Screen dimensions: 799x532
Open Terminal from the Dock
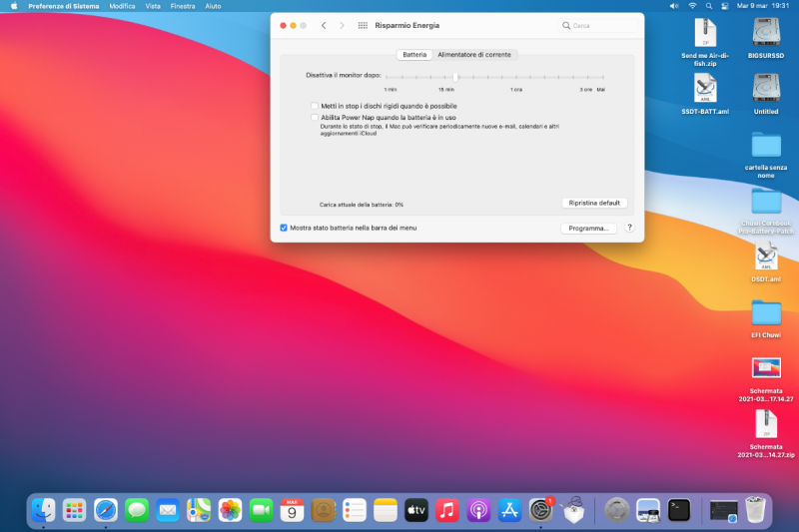click(x=679, y=510)
